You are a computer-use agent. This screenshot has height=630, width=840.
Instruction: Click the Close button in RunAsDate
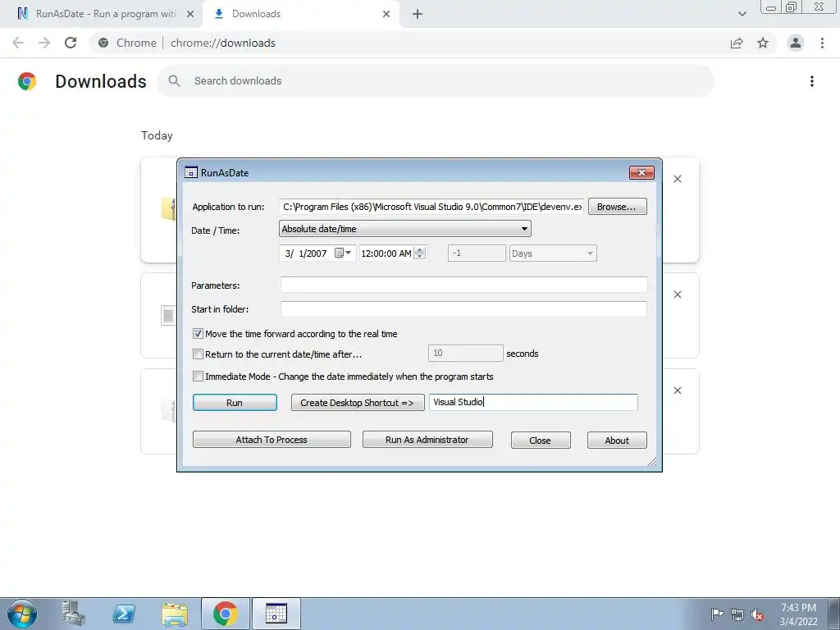pyautogui.click(x=540, y=441)
